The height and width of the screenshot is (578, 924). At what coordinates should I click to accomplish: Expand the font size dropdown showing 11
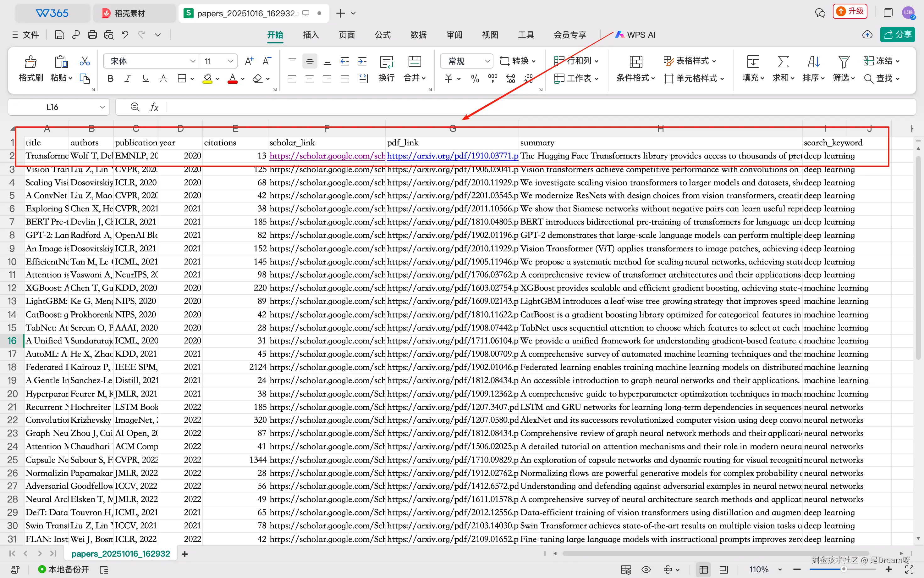230,61
